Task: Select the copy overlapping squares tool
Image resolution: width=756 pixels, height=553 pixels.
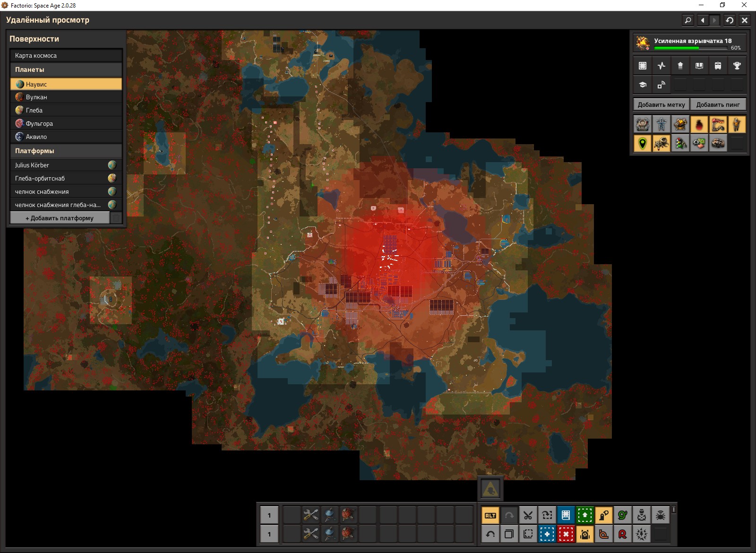Action: [509, 534]
